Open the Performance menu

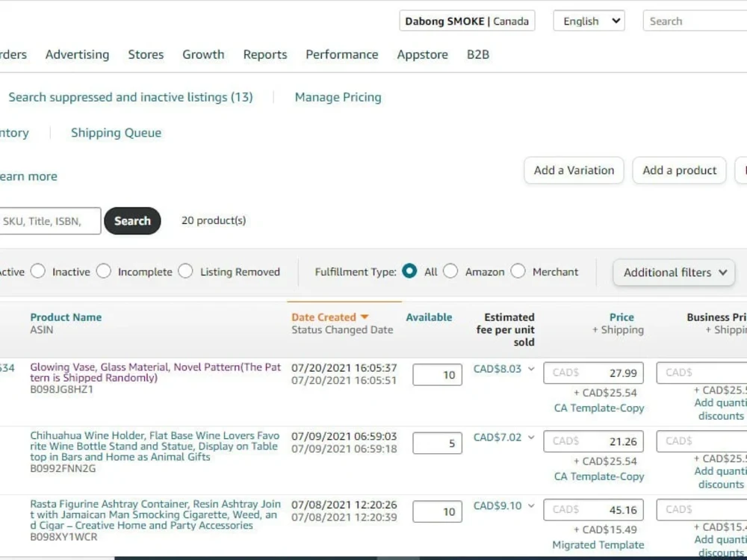[341, 54]
